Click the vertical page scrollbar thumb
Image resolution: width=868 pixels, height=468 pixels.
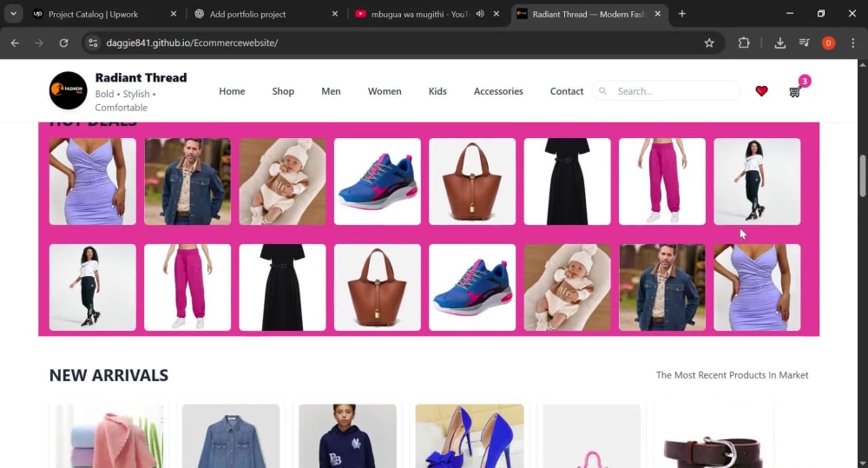coord(863,176)
